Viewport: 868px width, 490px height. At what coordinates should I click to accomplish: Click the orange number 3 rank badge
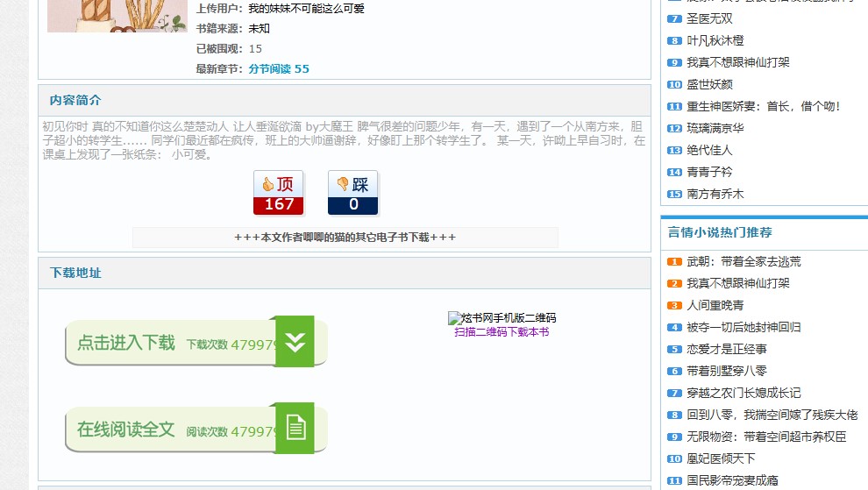[x=674, y=305]
